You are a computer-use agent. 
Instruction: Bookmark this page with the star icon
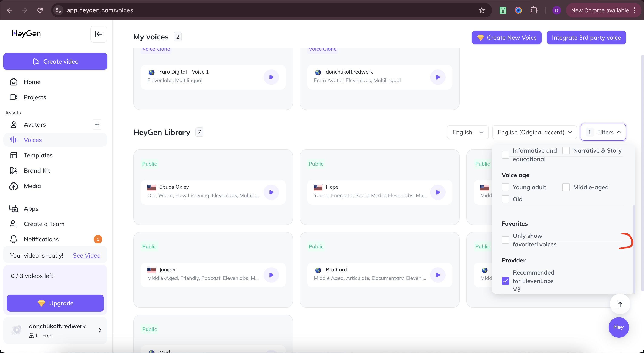pos(482,10)
